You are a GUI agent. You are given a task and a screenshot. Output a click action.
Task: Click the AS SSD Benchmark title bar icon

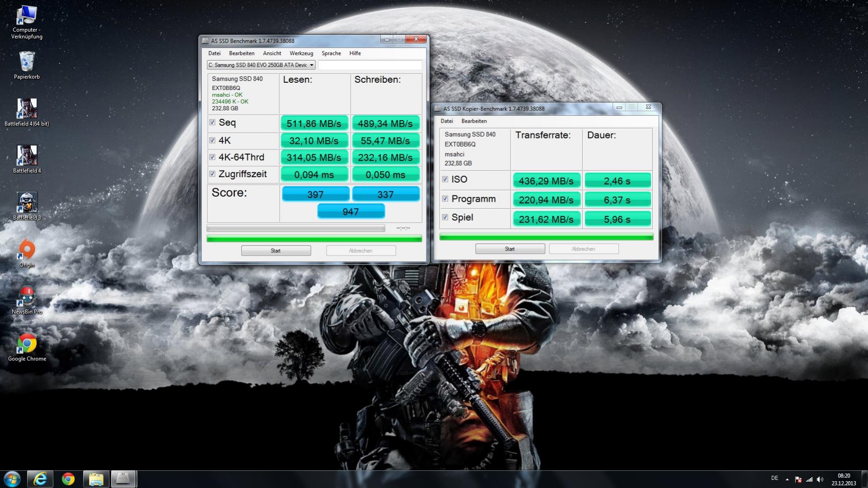click(205, 41)
